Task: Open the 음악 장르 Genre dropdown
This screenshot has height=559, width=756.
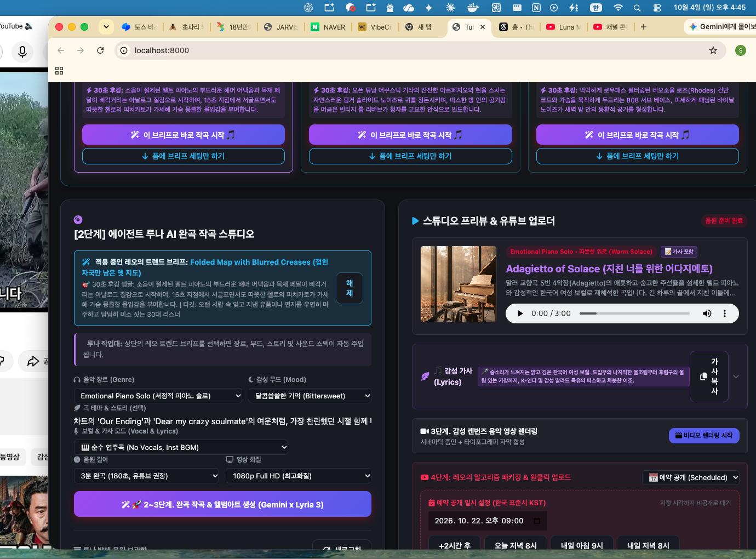Action: pos(158,396)
